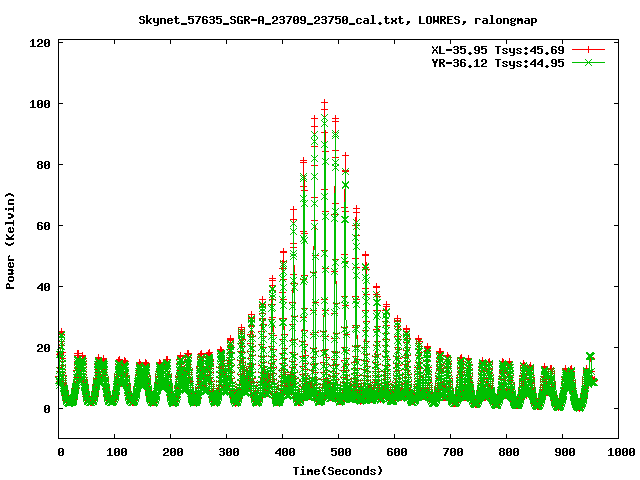Click the 900 tick label on x-axis
This screenshot has height=480, width=640.
pyautogui.click(x=562, y=453)
